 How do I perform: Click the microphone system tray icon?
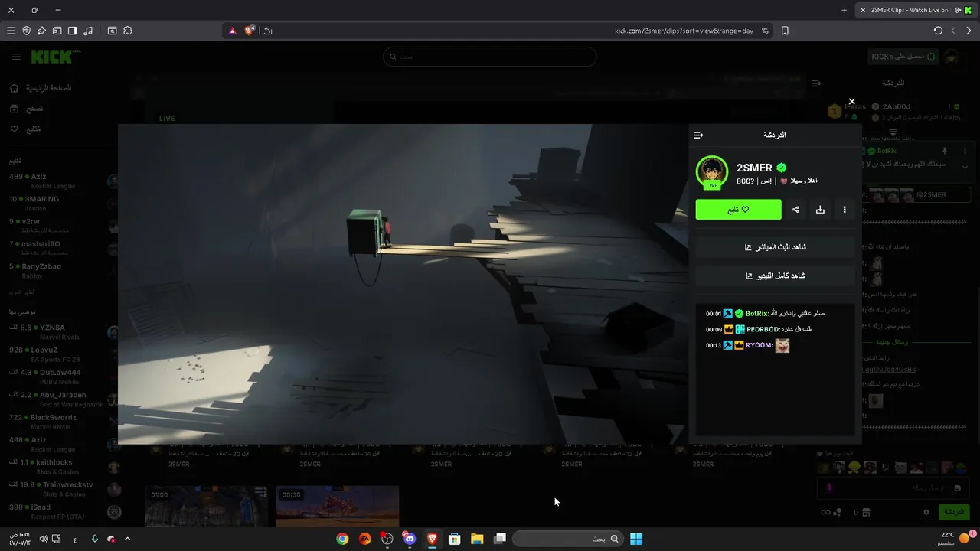[x=94, y=539]
